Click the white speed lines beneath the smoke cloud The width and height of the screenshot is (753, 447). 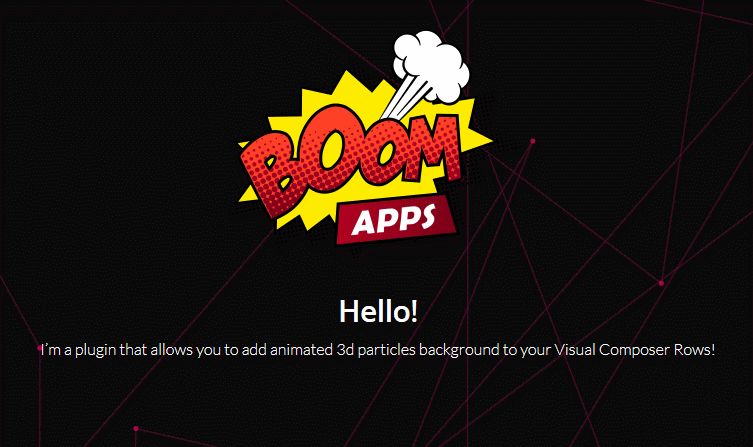tap(401, 99)
